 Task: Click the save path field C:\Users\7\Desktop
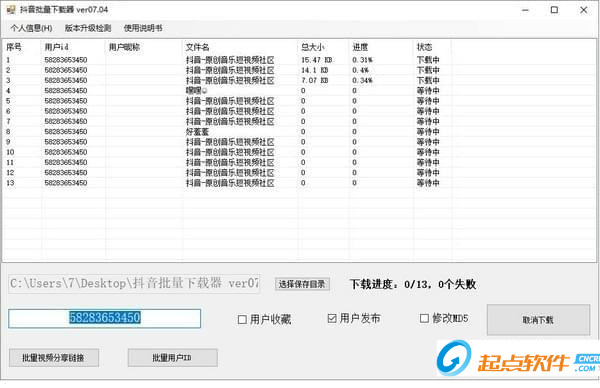134,284
